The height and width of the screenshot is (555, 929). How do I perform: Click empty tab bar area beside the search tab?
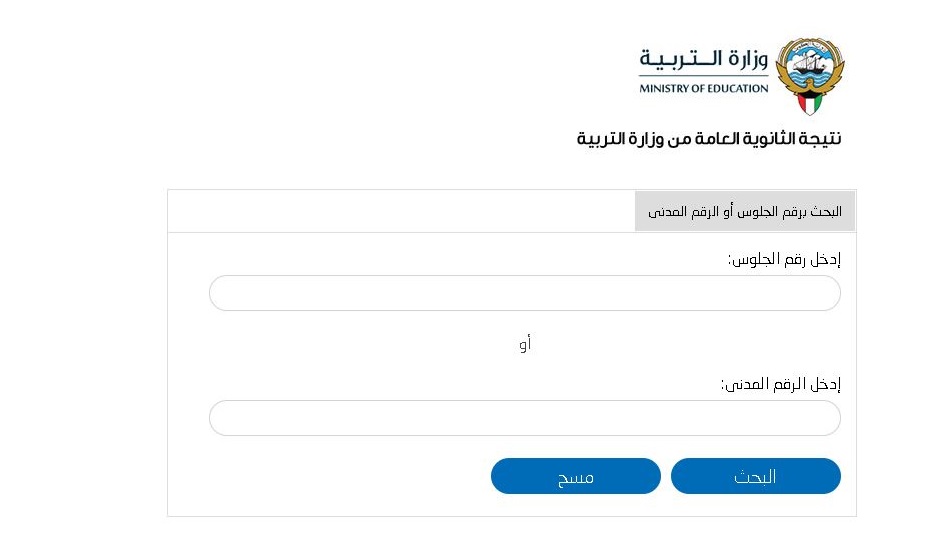coord(401,211)
